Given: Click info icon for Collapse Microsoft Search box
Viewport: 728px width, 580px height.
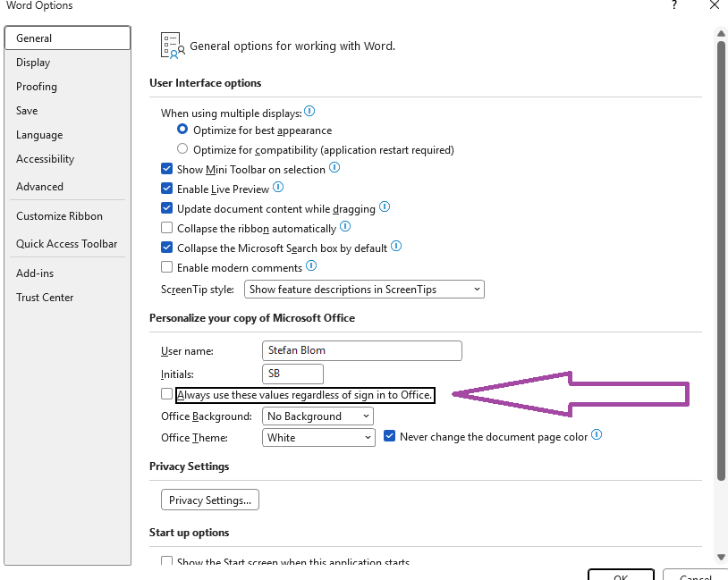Looking at the screenshot, I should pyautogui.click(x=396, y=246).
